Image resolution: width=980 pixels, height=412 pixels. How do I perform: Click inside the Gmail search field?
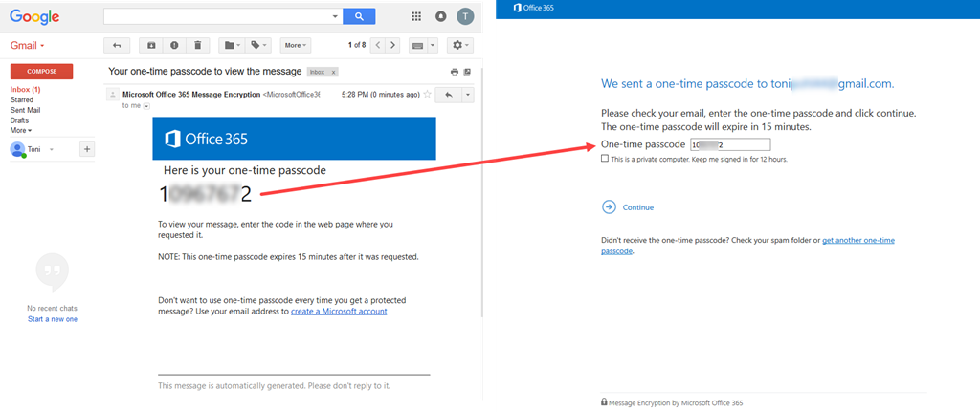click(x=217, y=16)
